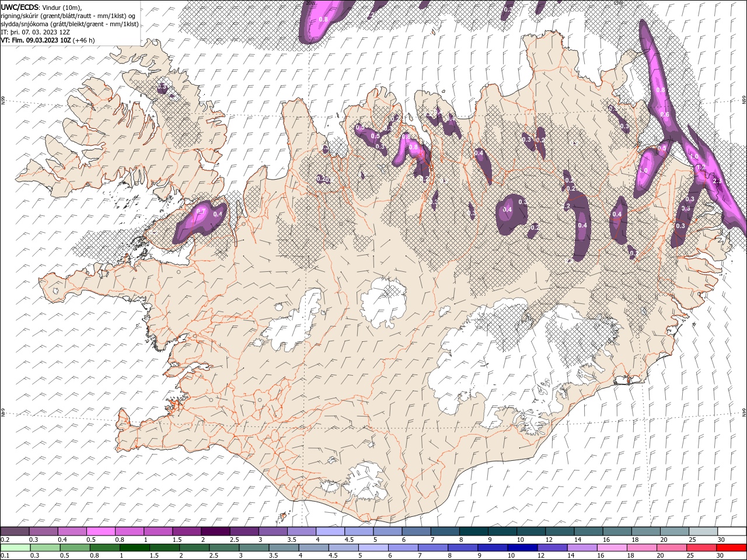The height and width of the screenshot is (560, 747).
Task: Click the blue-violet 12 rain legend swatch
Action: pyautogui.click(x=551, y=548)
